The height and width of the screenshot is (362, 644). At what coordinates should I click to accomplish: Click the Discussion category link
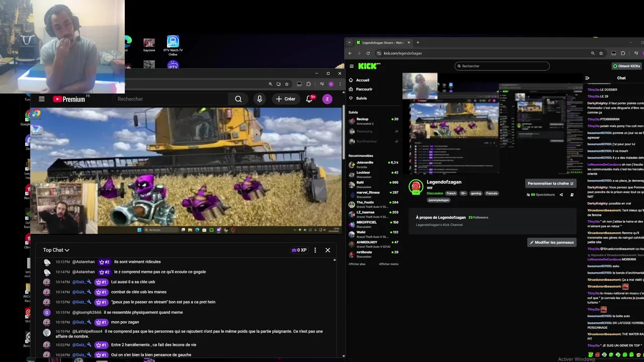coord(435,193)
